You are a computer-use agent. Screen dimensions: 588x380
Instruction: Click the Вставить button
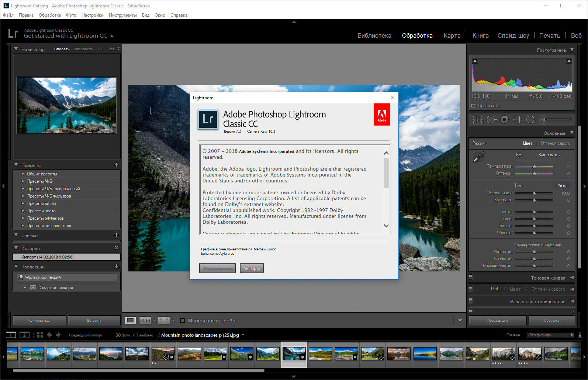94,320
